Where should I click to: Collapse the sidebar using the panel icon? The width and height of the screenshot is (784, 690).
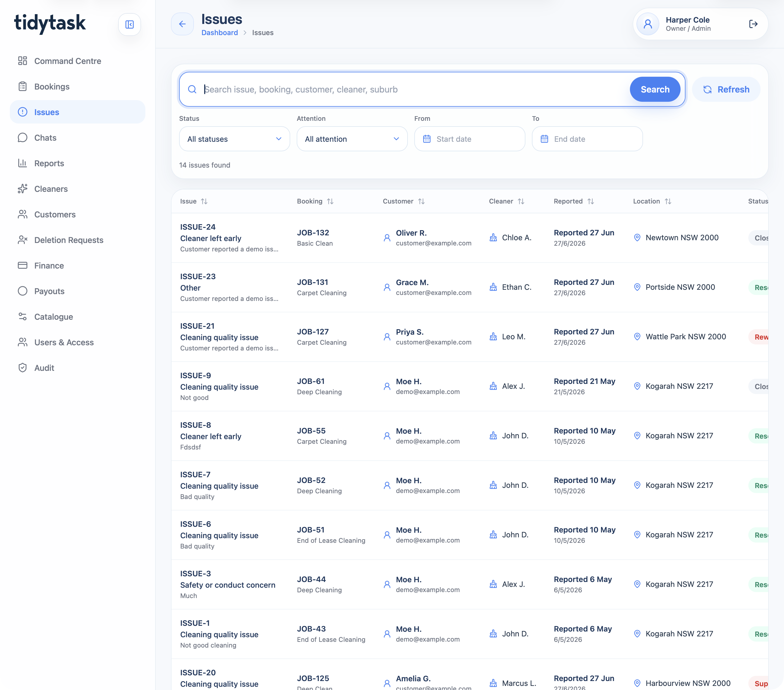[129, 24]
